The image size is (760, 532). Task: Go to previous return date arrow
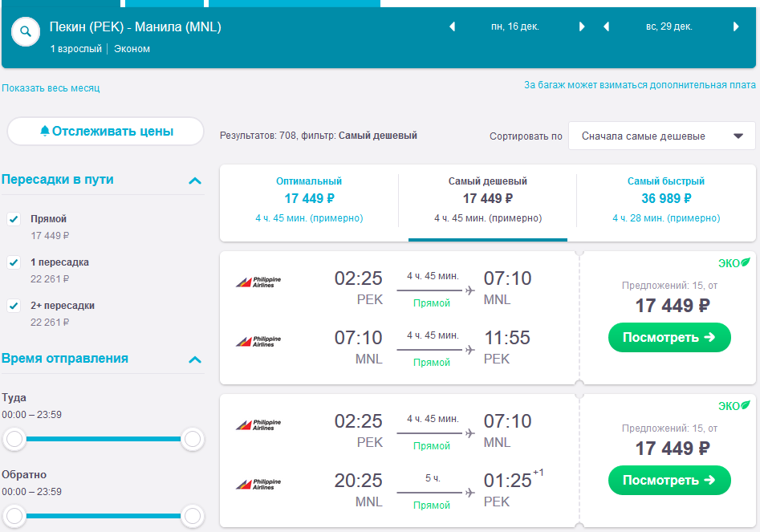click(x=606, y=26)
